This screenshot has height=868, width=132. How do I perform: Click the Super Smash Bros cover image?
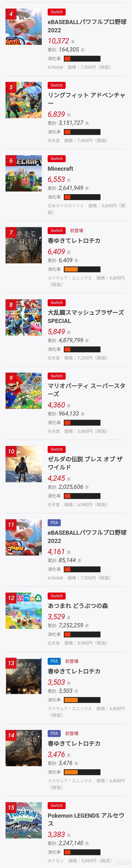pyautogui.click(x=24, y=317)
